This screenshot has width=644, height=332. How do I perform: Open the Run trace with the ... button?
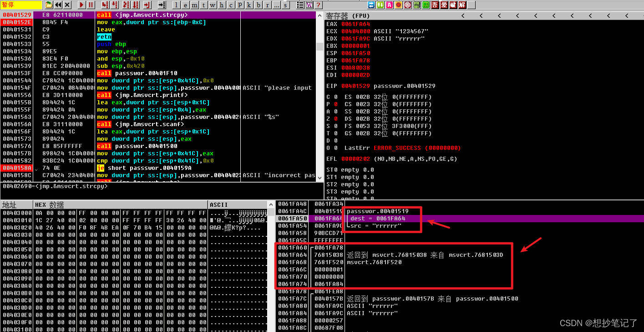(x=276, y=5)
